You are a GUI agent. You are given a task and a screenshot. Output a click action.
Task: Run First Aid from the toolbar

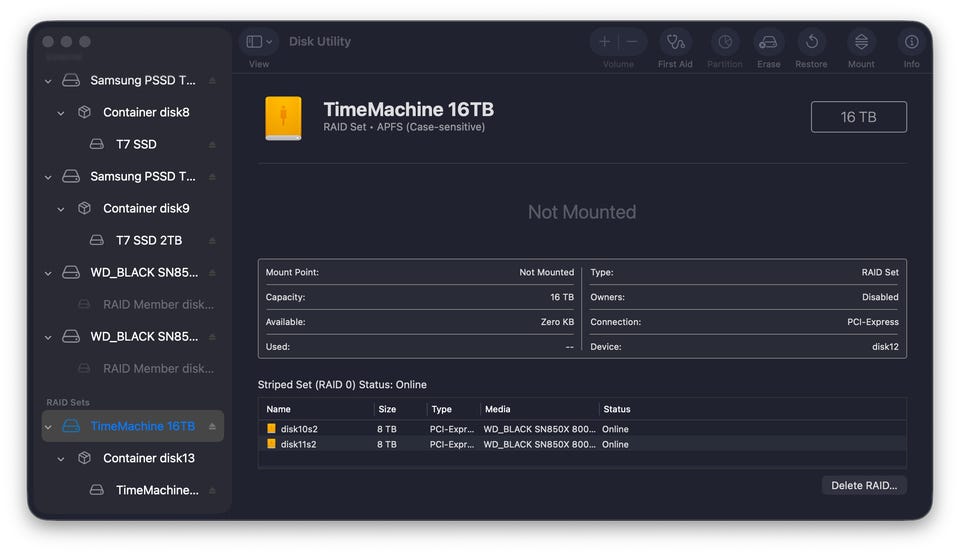tap(675, 42)
